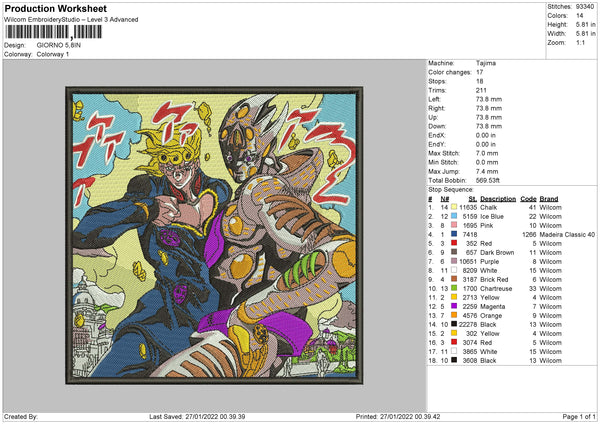Viewport: 600px width, 424px height.
Task: Click the 'Magenta' description text
Action: 492,307
